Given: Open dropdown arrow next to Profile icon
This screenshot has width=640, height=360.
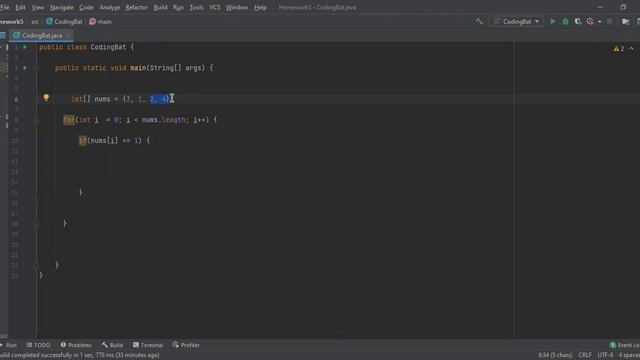Looking at the screenshot, I should point(600,22).
